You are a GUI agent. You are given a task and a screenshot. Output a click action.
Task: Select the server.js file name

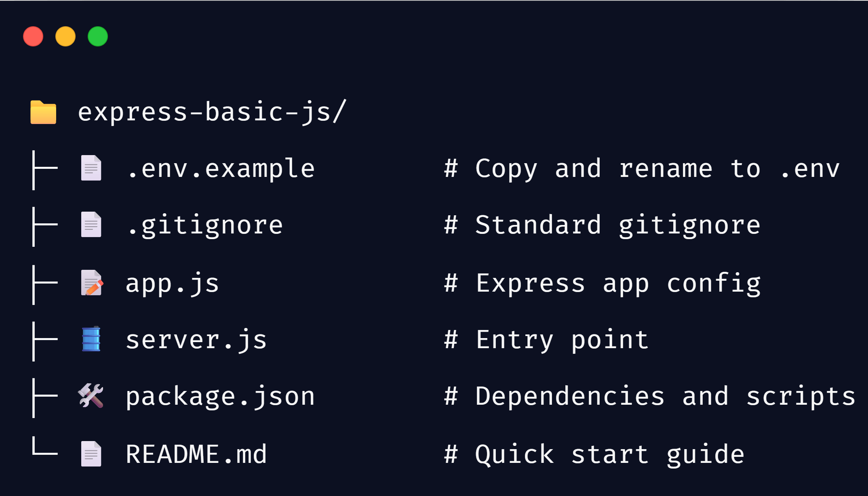tap(196, 340)
